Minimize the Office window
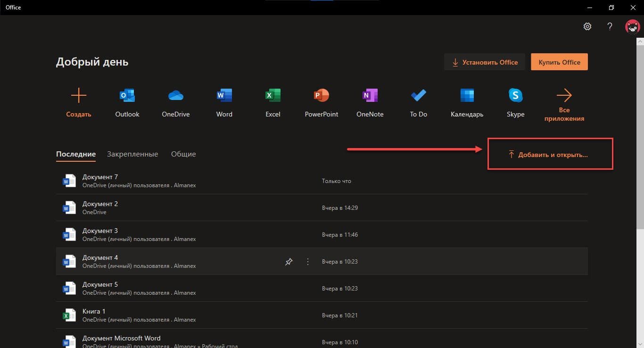 pyautogui.click(x=589, y=8)
